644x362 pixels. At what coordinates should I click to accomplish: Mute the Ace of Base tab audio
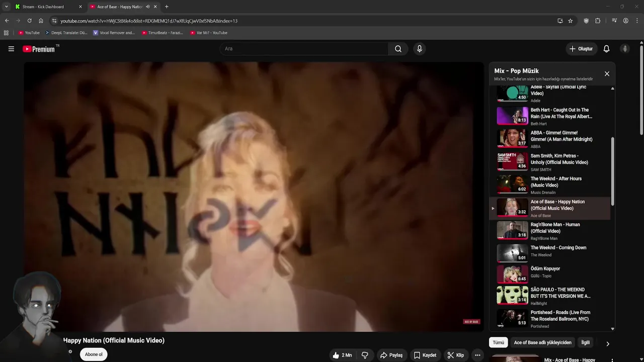147,7
